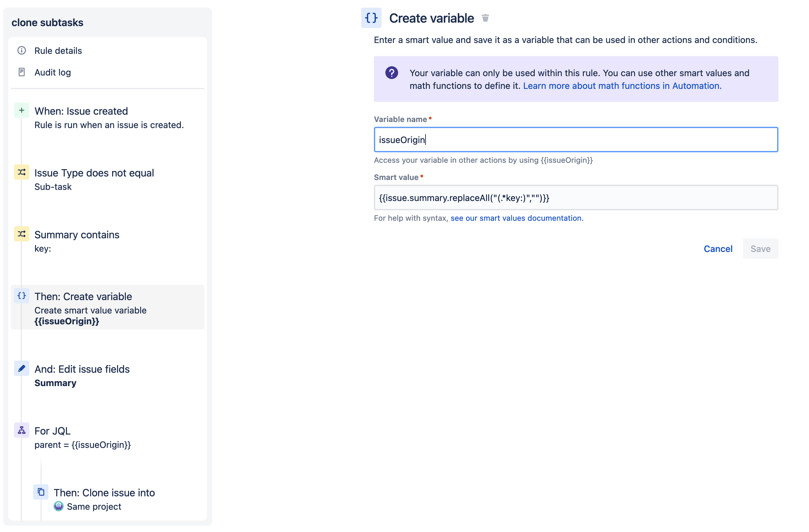Click the green plus trigger icon
809x532 pixels.
[21, 111]
